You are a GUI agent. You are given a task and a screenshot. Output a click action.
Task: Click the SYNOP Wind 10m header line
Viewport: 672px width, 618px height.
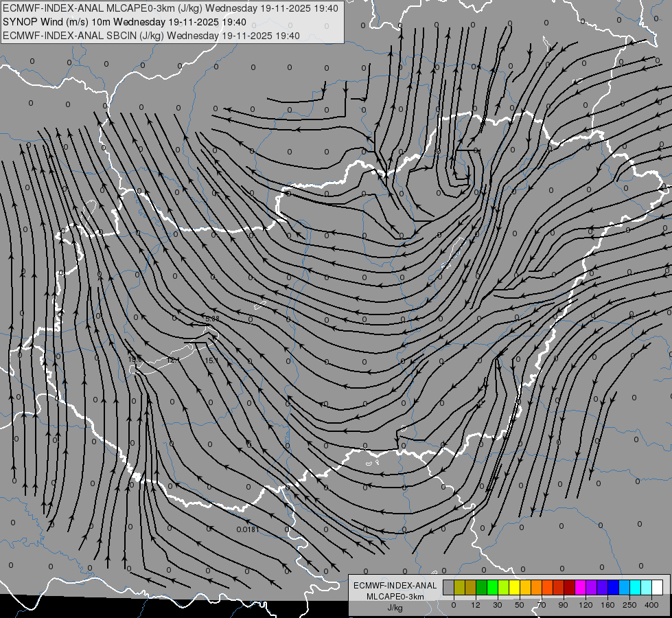(124, 22)
